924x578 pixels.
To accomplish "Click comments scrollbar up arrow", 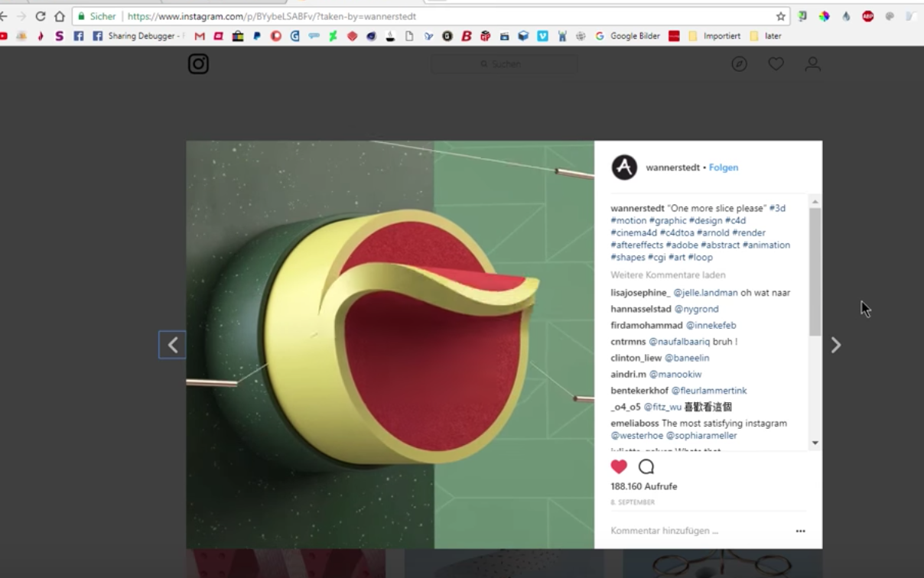I will click(815, 202).
